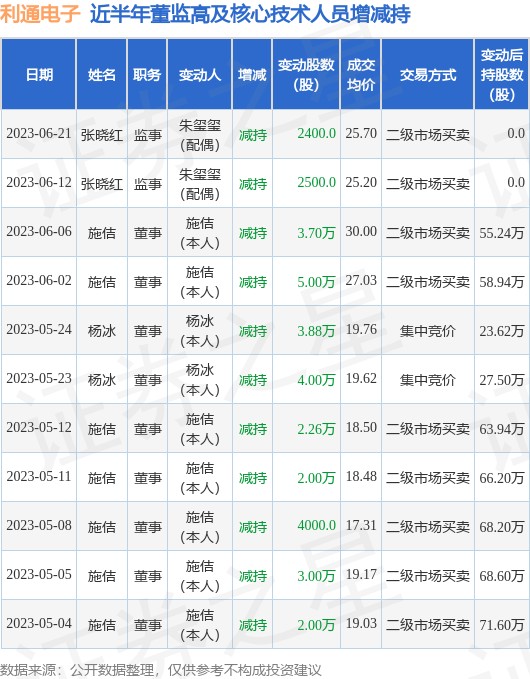Click share change value 3.88万
The image size is (530, 679).
coord(317,331)
